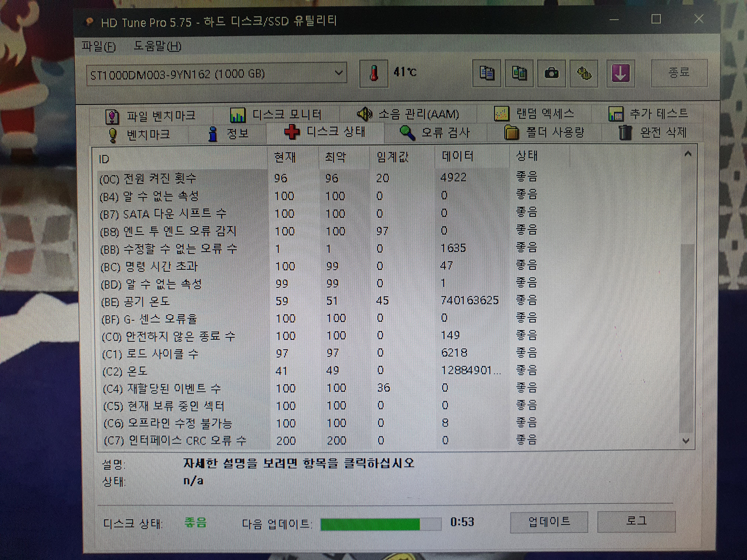Open the 도움말(H) menu
The width and height of the screenshot is (747, 560).
157,46
